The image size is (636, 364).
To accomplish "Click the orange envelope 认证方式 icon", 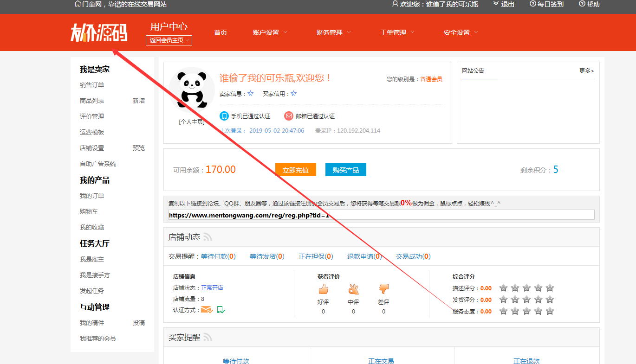I will click(x=207, y=310).
